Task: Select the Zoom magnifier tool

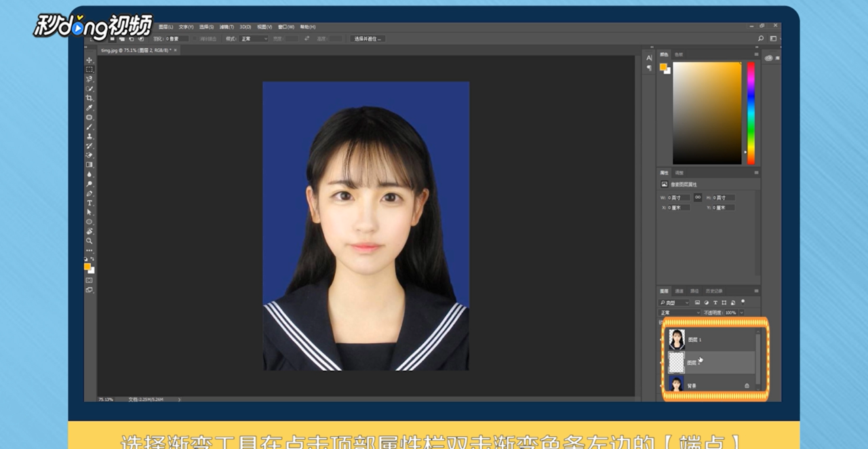Action: (90, 241)
